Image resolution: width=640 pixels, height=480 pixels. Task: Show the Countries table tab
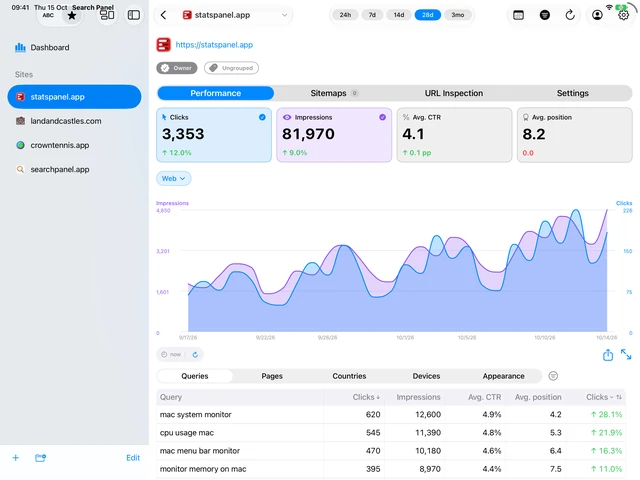point(349,376)
